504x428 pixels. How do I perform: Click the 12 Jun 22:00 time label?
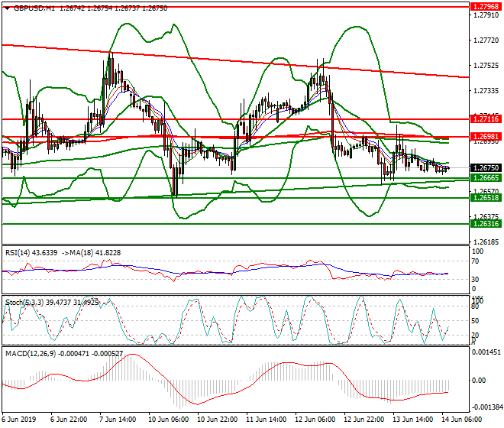tap(363, 420)
